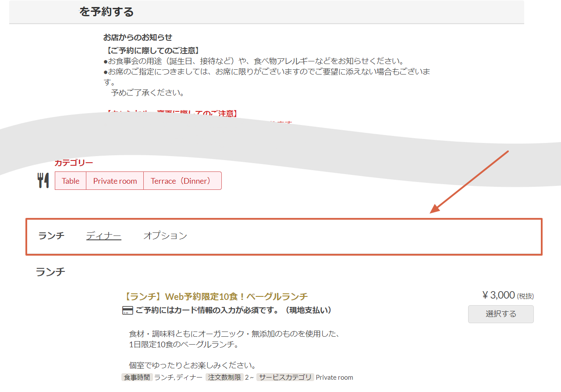Open the ディナー tab link
This screenshot has width=561, height=392.
[x=103, y=236]
